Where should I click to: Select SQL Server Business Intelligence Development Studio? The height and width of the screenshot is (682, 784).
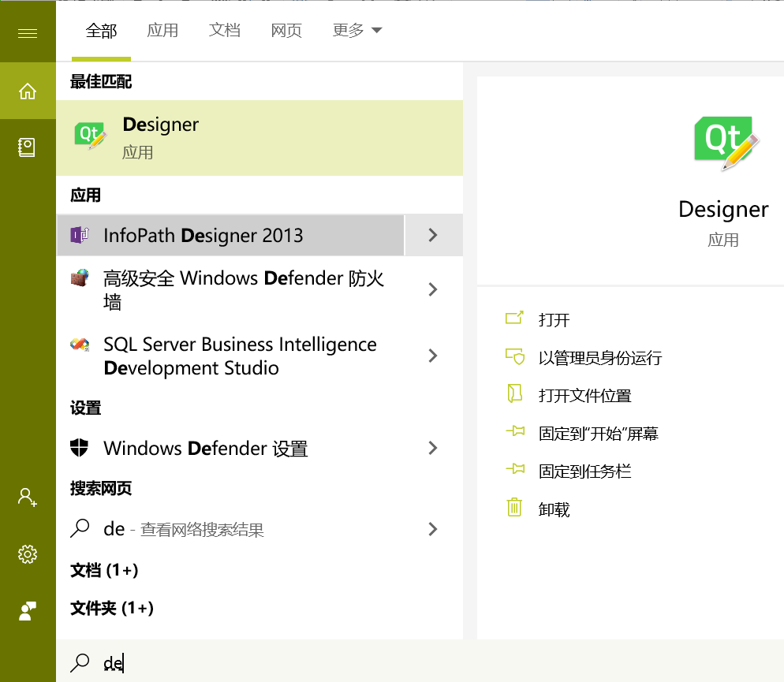click(240, 356)
